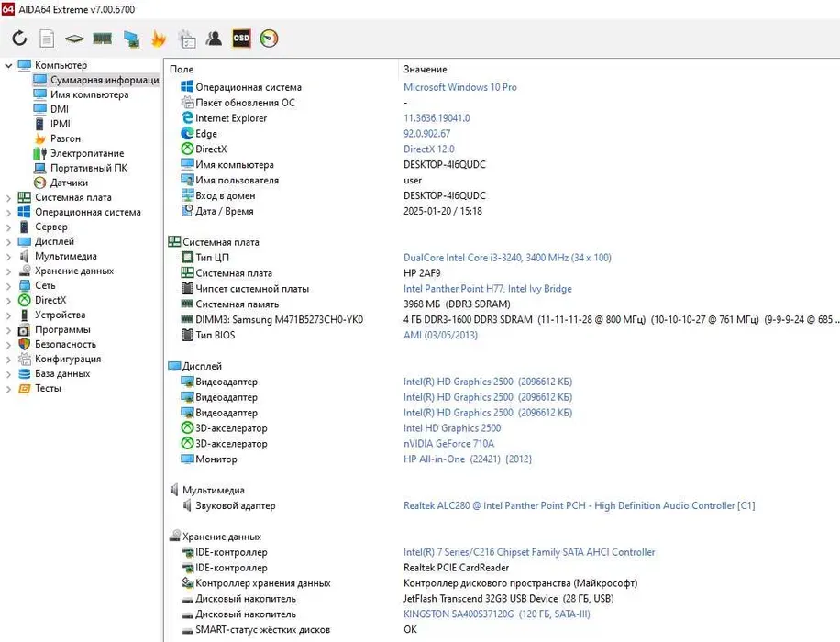Open Электропитание in the tree

click(79, 153)
